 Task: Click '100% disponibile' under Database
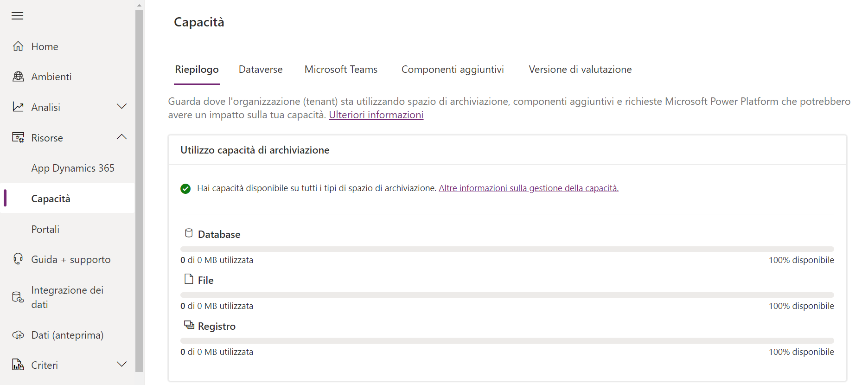point(801,260)
